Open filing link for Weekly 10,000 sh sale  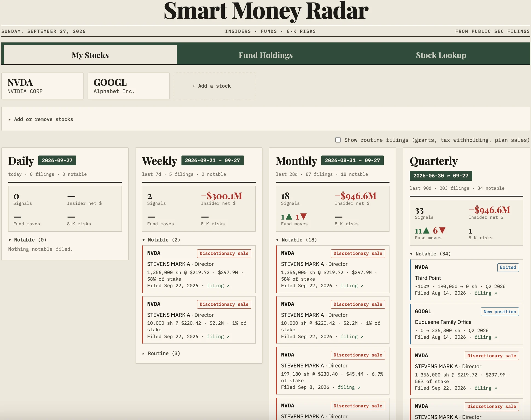[x=218, y=336]
